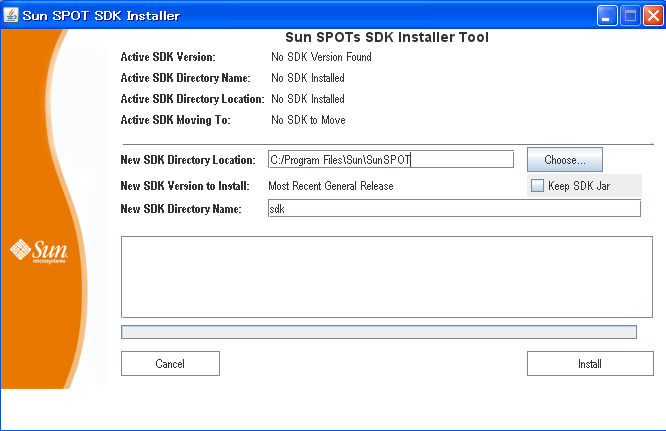Click inside the empty log output area
Image resolution: width=666 pixels, height=431 pixels.
[x=387, y=277]
